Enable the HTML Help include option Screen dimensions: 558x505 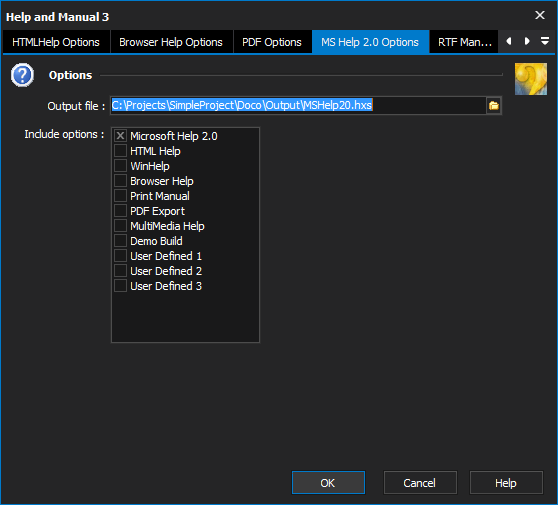[120, 151]
